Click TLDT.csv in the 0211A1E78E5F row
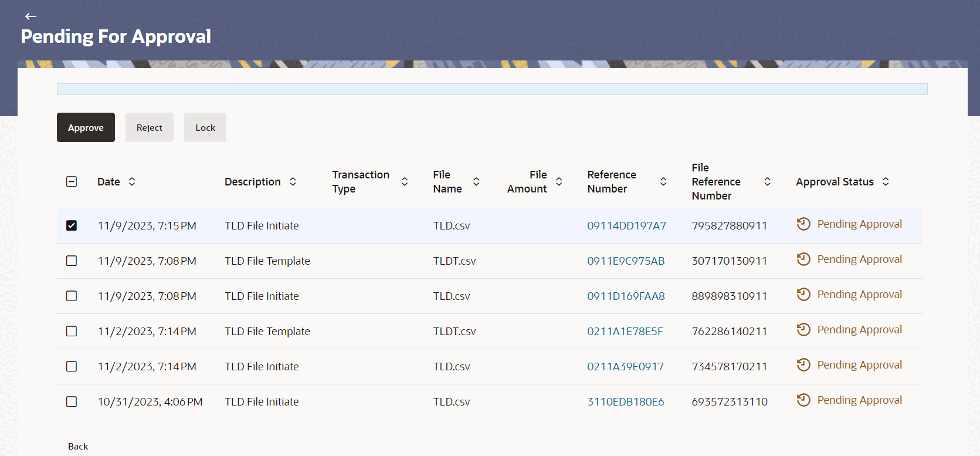 click(x=455, y=332)
